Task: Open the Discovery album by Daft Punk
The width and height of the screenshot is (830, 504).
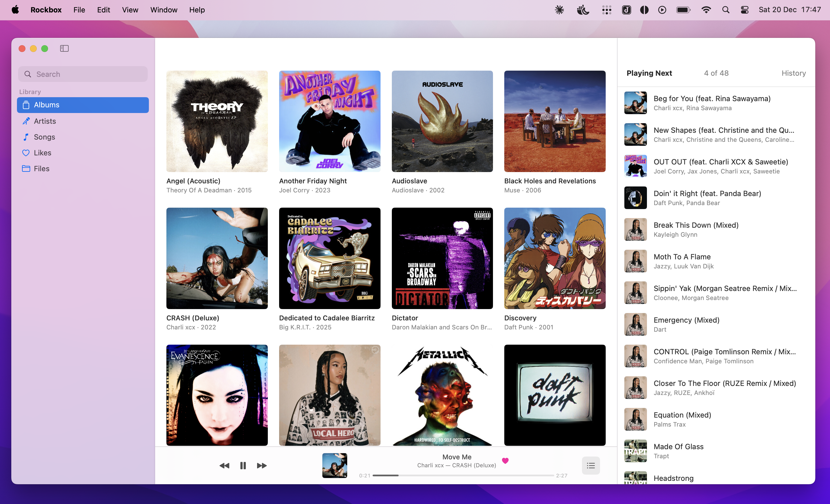Action: pyautogui.click(x=555, y=258)
